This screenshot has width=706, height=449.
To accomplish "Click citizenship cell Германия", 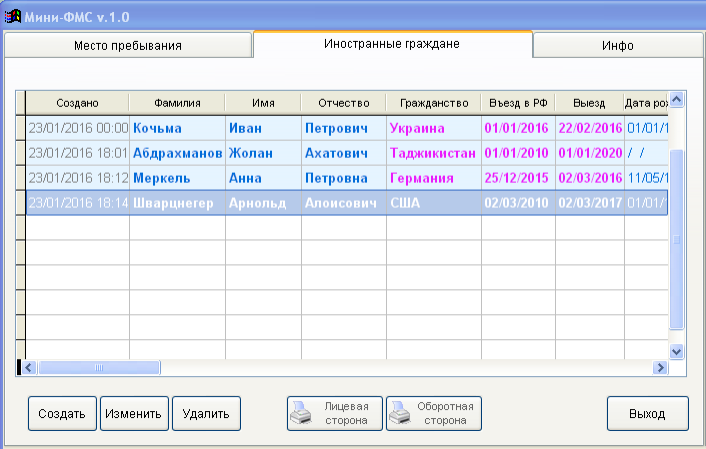I will (x=434, y=178).
